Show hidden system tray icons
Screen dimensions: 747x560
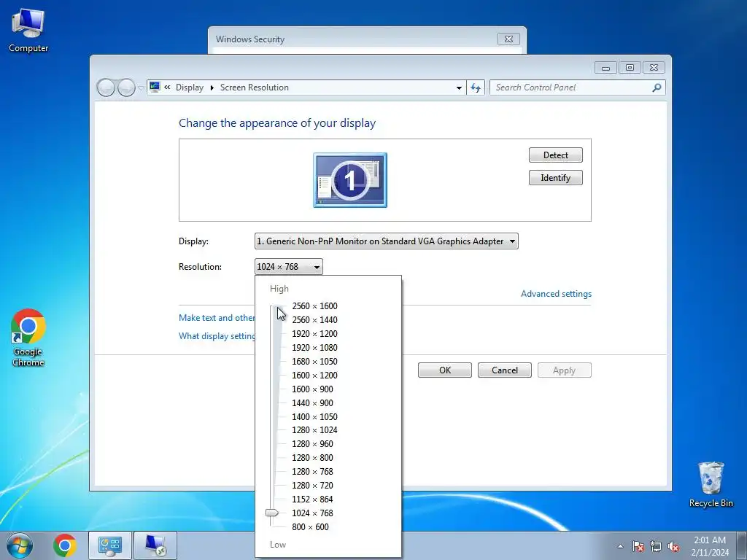coord(620,546)
